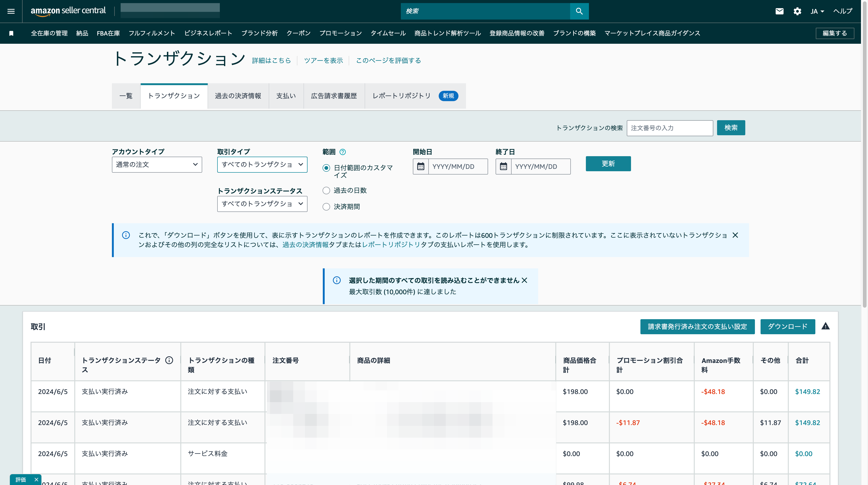Click the warning triangle beside ダウンロード
Screen dimensions: 868x485
tap(825, 326)
